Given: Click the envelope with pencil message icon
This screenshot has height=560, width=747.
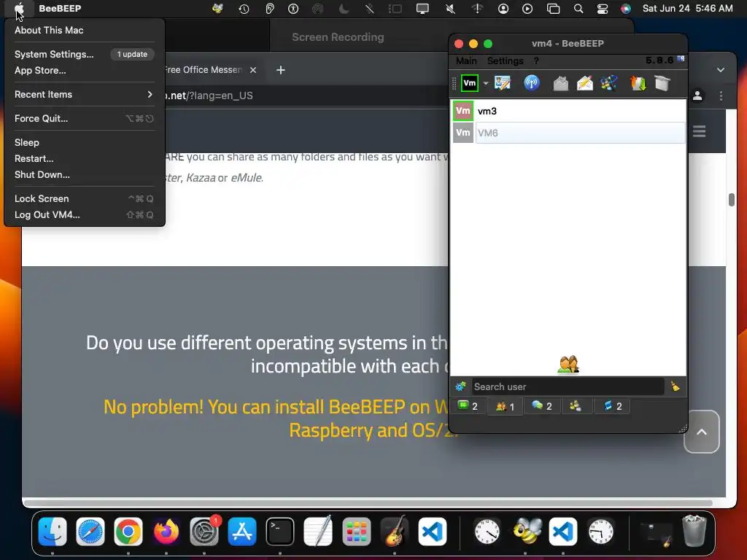Looking at the screenshot, I should pyautogui.click(x=585, y=83).
